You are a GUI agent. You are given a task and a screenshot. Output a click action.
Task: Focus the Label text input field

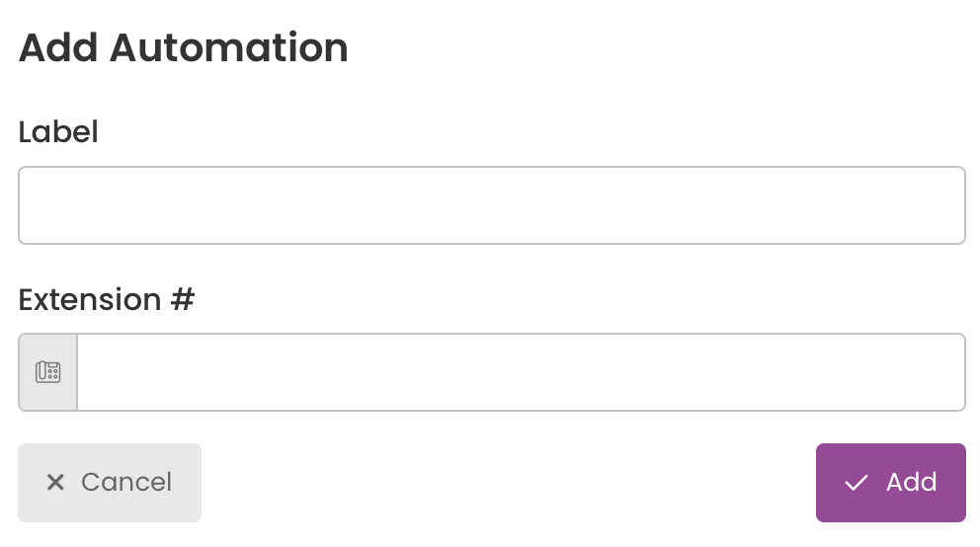pyautogui.click(x=492, y=205)
